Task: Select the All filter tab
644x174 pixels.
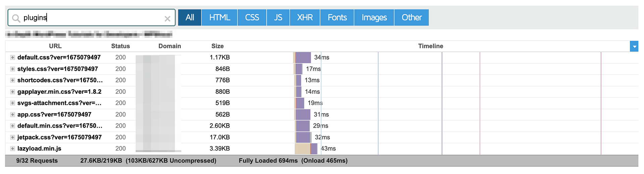Action: tap(190, 17)
